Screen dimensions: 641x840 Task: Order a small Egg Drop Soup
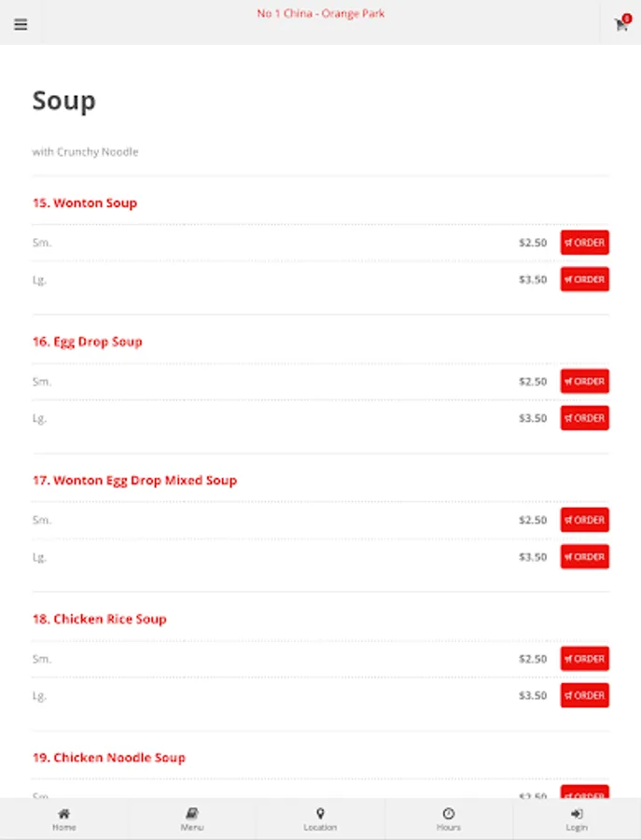pyautogui.click(x=584, y=381)
